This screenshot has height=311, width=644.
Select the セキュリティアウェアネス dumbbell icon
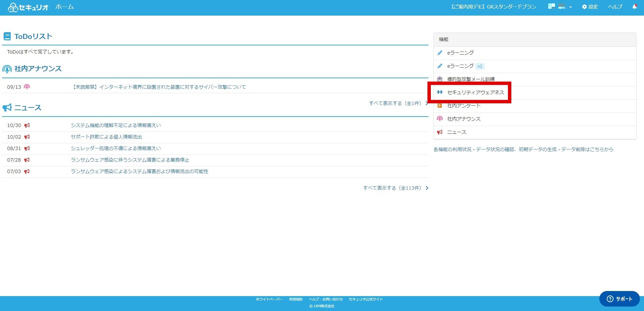tap(440, 92)
